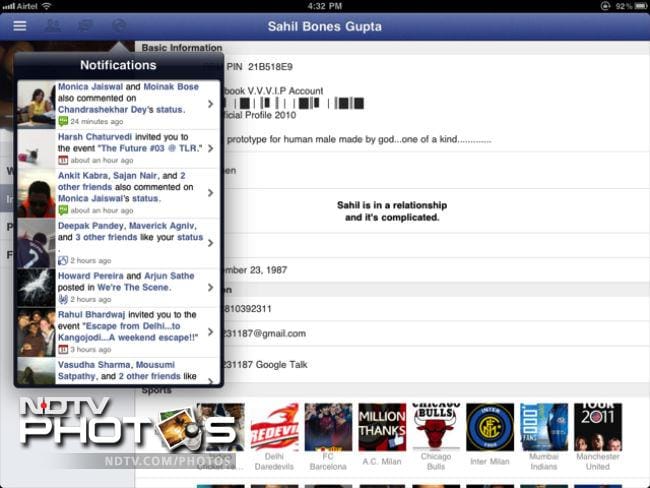The image size is (650, 488).
Task: Open "The Future #03 @ TLR." event link
Action: click(x=151, y=148)
